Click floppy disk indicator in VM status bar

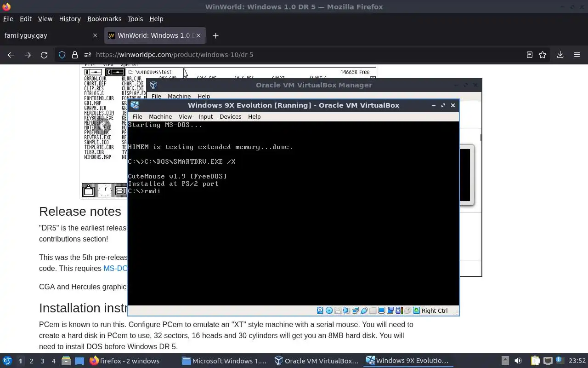tap(338, 310)
